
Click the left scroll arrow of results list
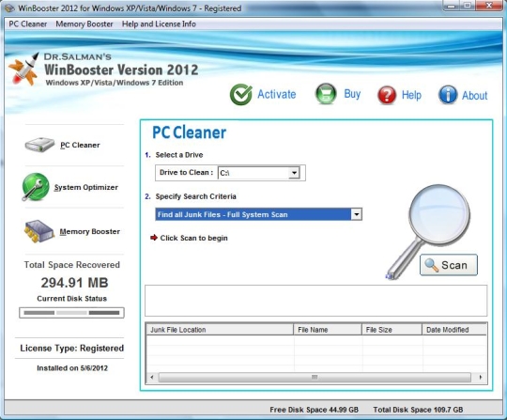152,378
